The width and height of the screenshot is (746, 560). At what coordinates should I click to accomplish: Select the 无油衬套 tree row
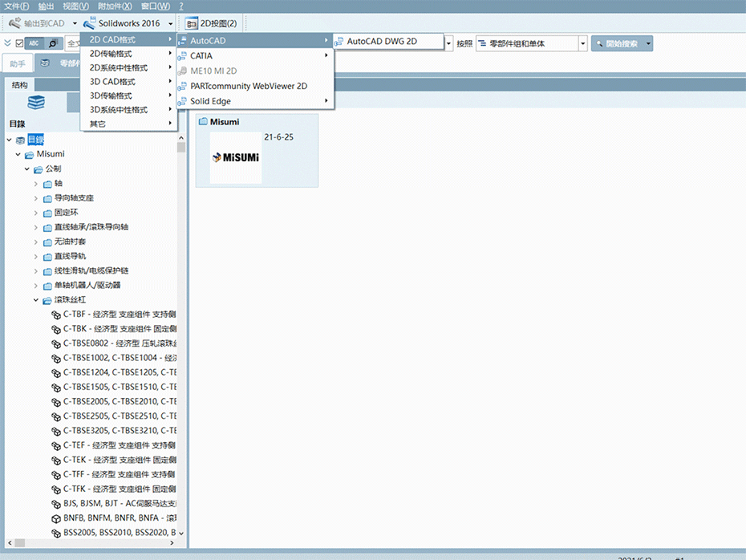[x=70, y=242]
